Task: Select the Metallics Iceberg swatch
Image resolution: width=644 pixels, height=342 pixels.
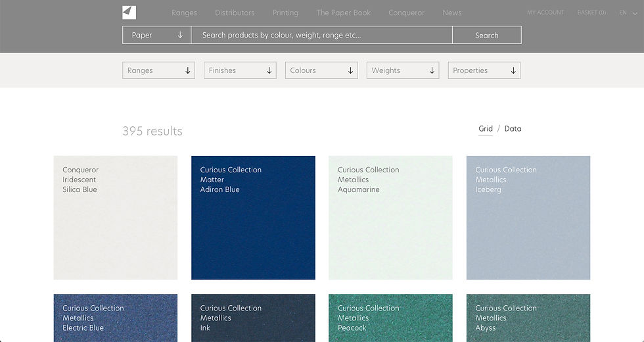Action: (528, 218)
